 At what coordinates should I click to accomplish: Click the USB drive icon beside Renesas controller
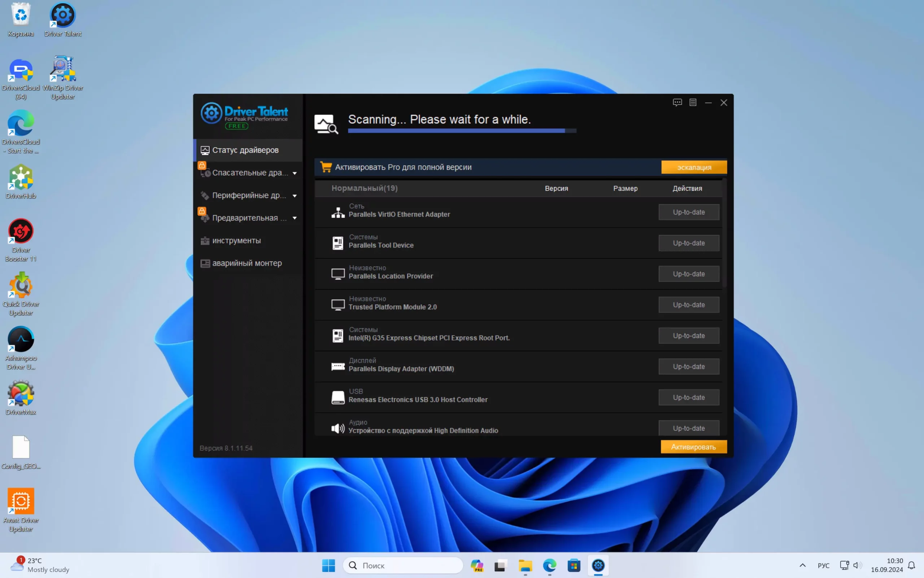pos(338,397)
